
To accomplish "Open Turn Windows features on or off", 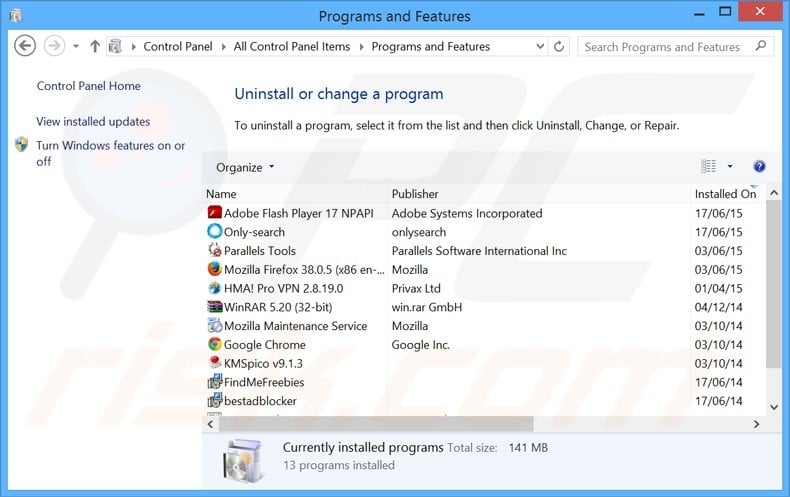I will pyautogui.click(x=111, y=153).
